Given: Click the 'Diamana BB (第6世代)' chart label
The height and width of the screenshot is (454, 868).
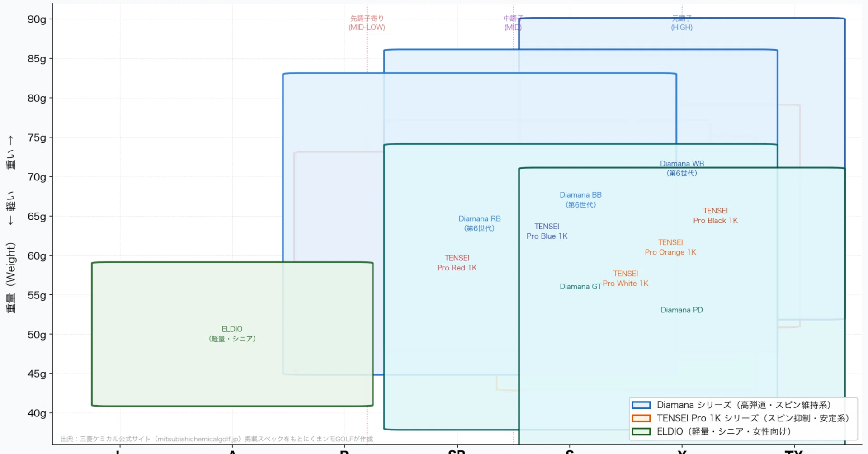Looking at the screenshot, I should [580, 200].
